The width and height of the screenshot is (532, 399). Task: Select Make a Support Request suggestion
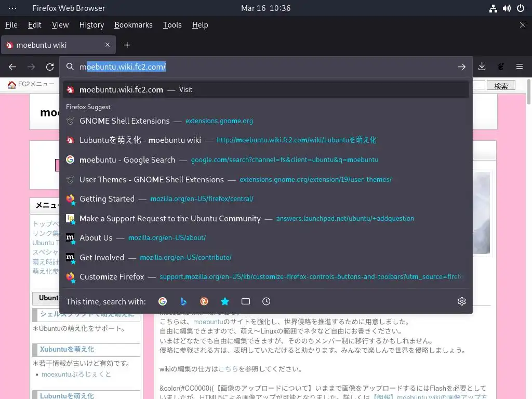[265, 219]
